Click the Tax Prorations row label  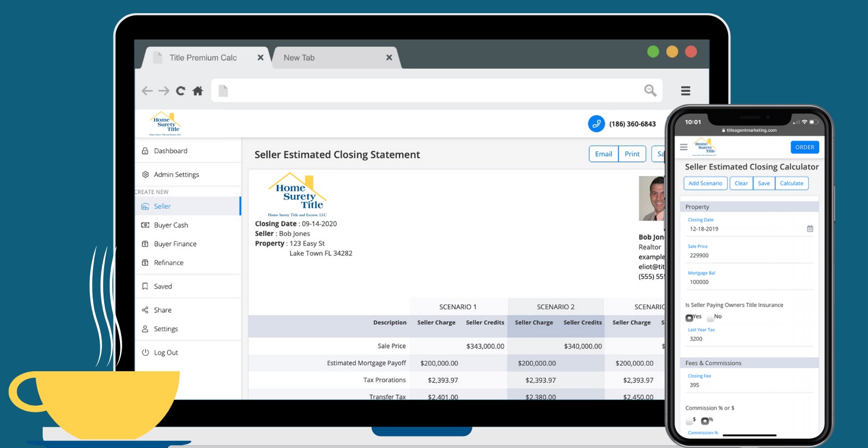(x=385, y=380)
